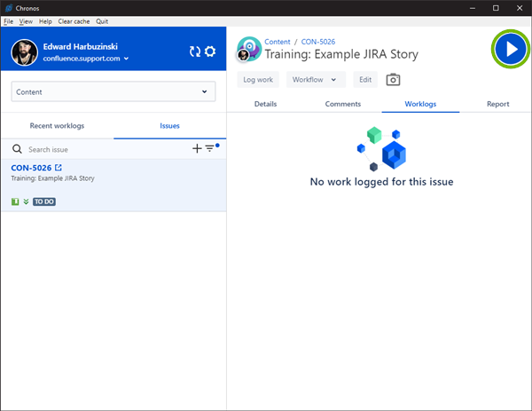This screenshot has width=532, height=411.
Task: Click Edward Harbuzinski's profile photo
Action: coord(25,52)
